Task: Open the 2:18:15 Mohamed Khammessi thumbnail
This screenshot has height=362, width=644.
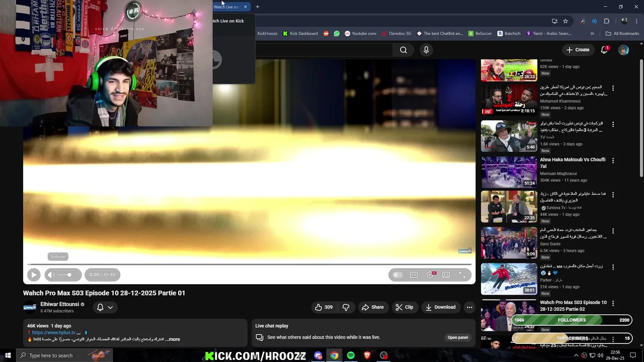Action: point(509,100)
